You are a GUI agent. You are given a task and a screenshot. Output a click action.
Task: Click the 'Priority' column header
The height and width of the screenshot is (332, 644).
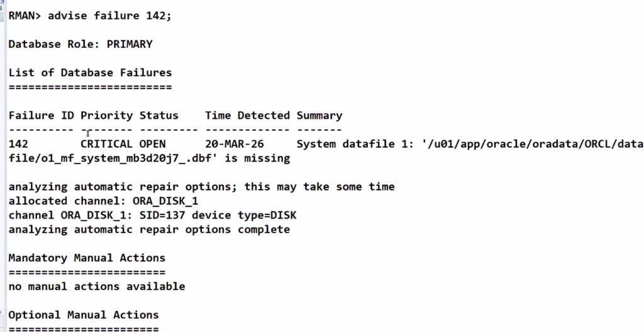106,116
